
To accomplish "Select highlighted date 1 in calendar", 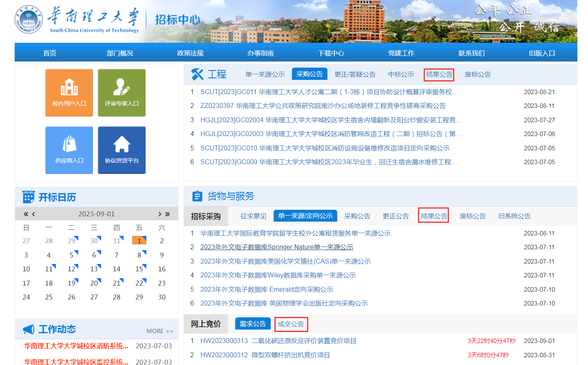I will (139, 241).
